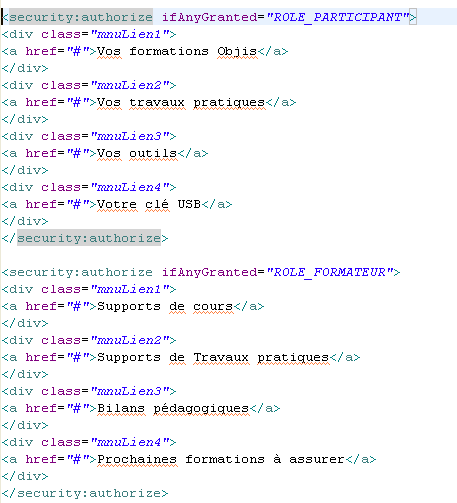
Task: Click the text "Vos formations Objis"
Action: (177, 52)
